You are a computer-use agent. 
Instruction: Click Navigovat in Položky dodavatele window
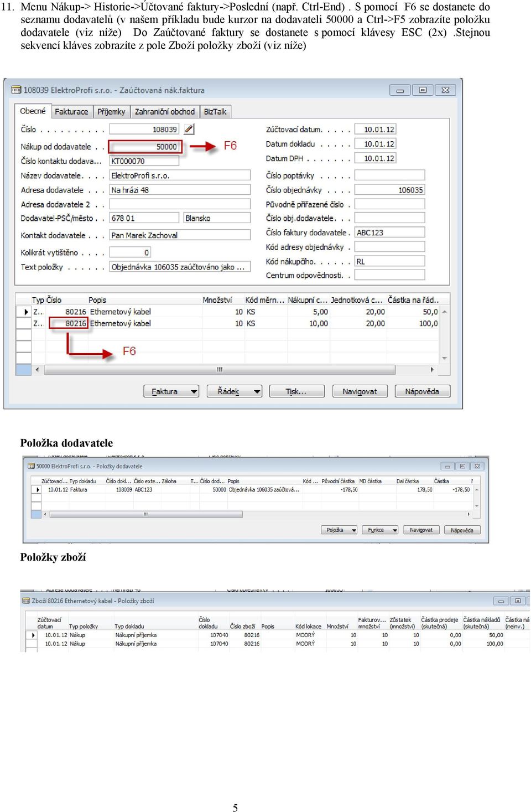(x=421, y=530)
